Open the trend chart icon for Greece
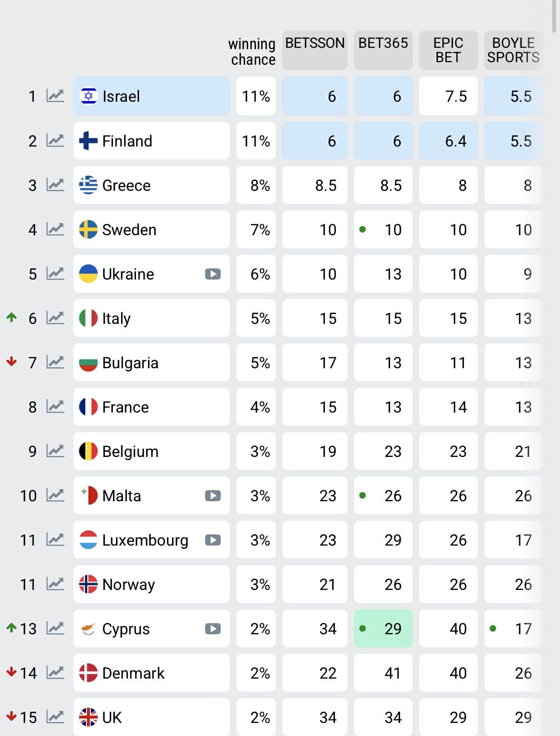 pyautogui.click(x=55, y=185)
